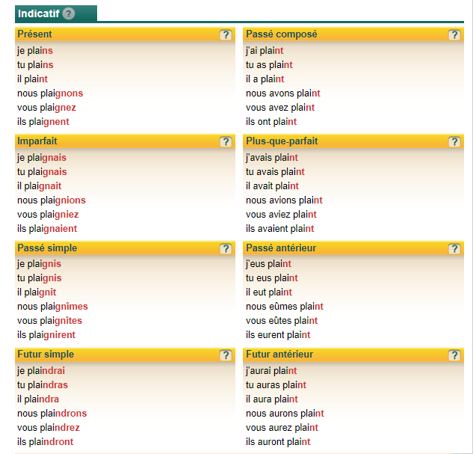Click the Passé simple help icon
The height and width of the screenshot is (454, 476).
226,249
